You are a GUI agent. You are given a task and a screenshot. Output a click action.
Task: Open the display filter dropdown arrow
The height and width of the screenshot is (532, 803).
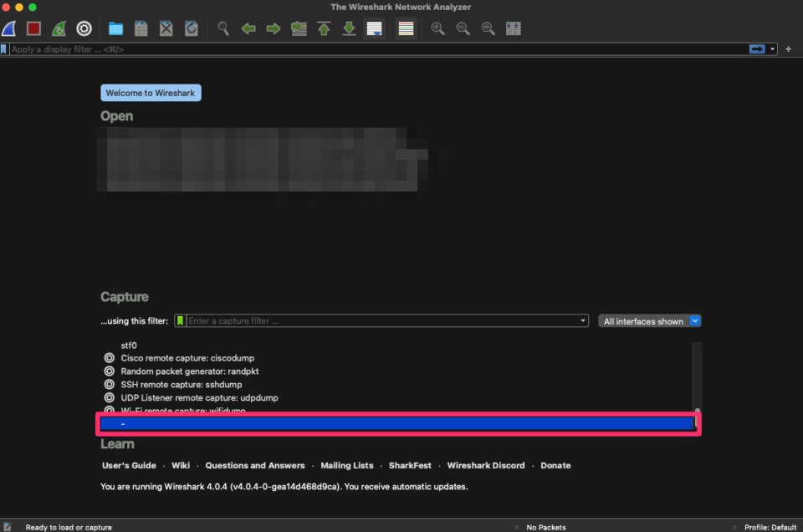click(x=771, y=49)
